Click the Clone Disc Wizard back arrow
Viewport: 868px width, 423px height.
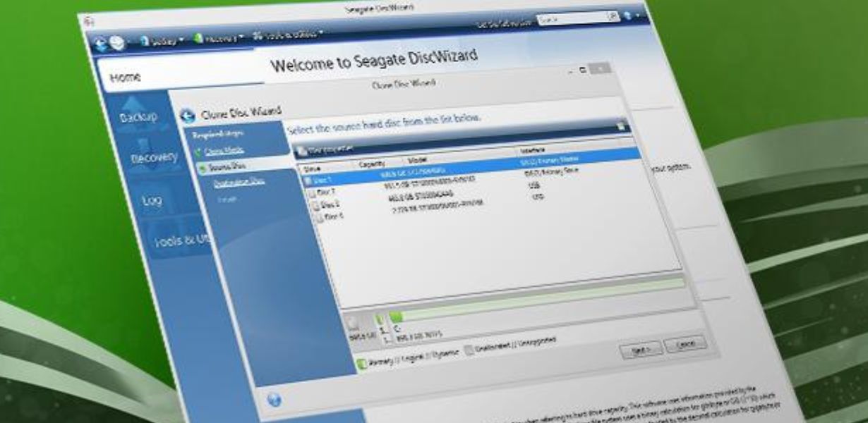(188, 116)
